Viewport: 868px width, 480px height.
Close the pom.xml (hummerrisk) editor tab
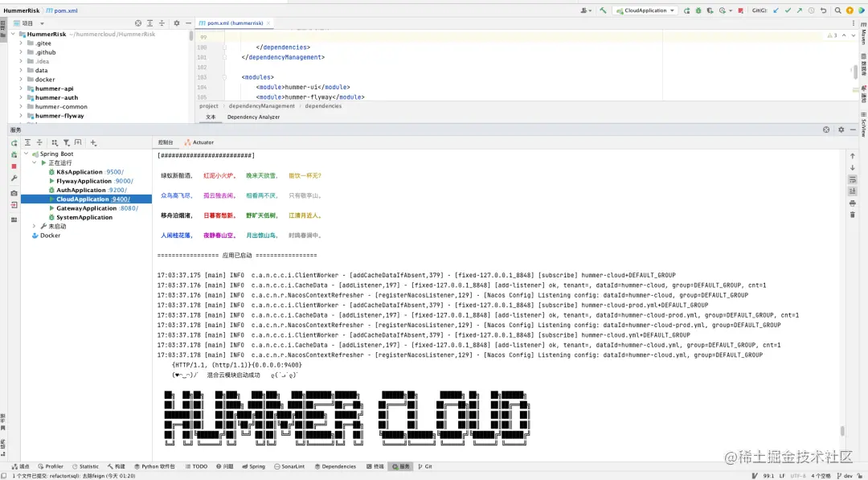(x=268, y=23)
